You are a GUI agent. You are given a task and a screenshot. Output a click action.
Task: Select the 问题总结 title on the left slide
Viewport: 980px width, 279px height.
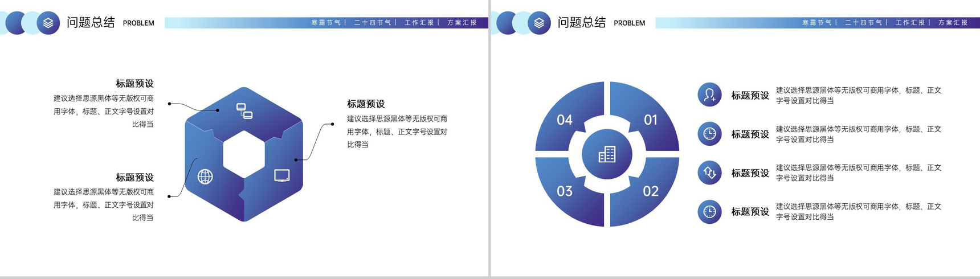(91, 22)
